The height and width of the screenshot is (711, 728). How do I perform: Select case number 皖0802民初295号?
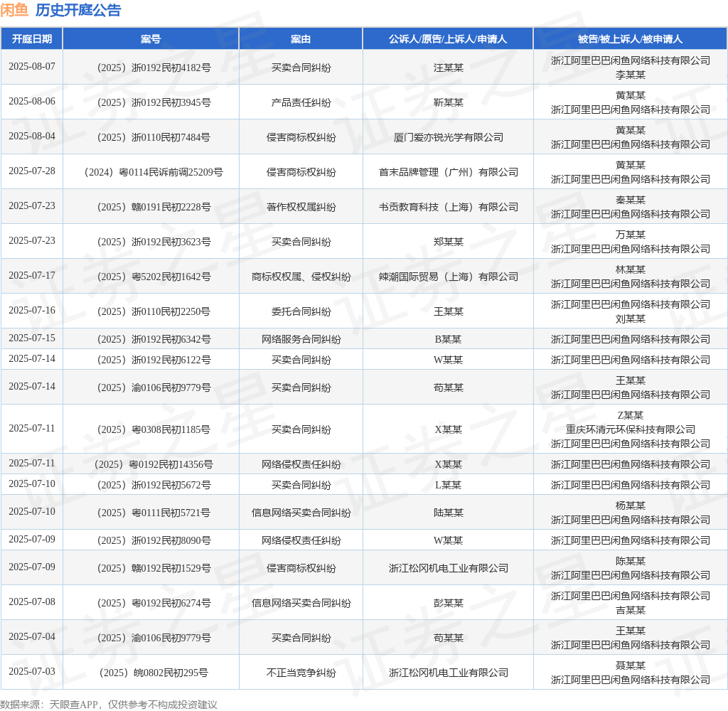[154, 673]
